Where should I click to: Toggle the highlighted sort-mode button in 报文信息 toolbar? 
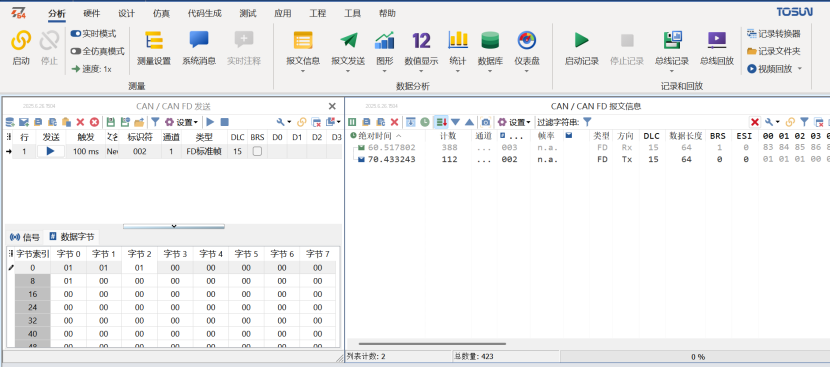point(441,122)
